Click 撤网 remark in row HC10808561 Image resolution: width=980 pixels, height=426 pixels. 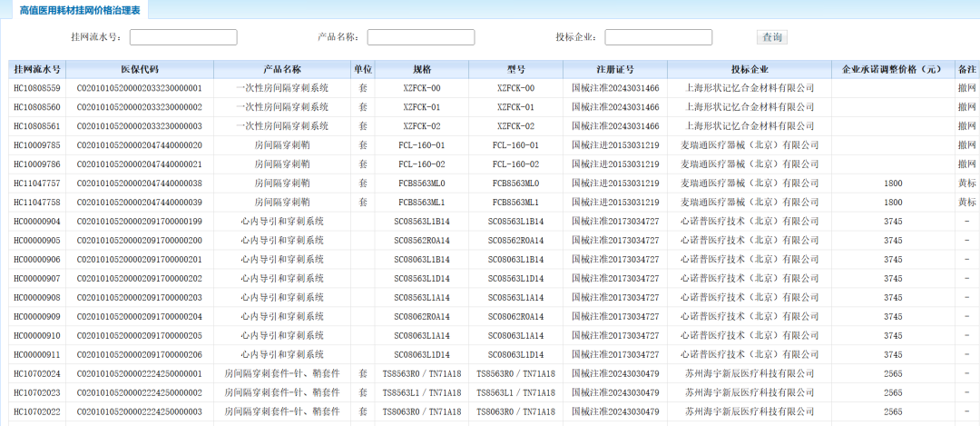967,126
